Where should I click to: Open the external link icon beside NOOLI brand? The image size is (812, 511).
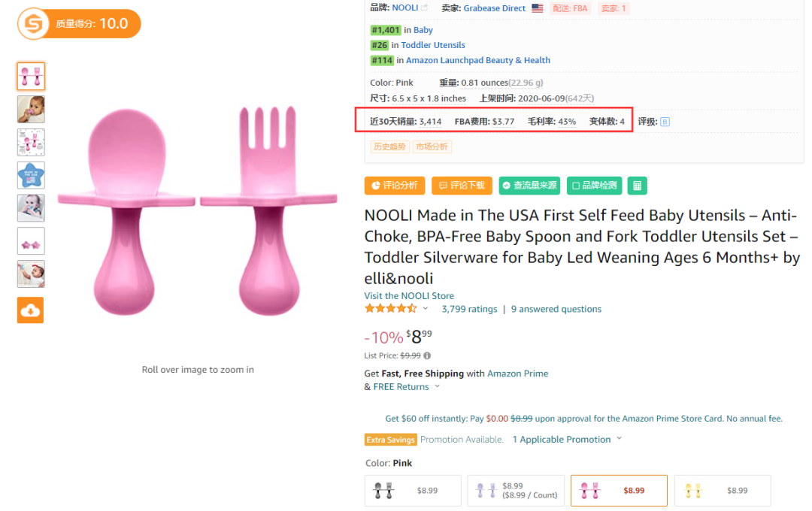coord(425,8)
